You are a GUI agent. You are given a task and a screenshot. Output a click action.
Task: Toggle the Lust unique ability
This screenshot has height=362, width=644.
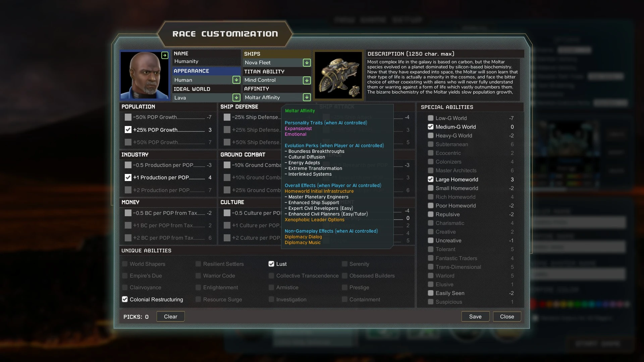click(x=271, y=264)
